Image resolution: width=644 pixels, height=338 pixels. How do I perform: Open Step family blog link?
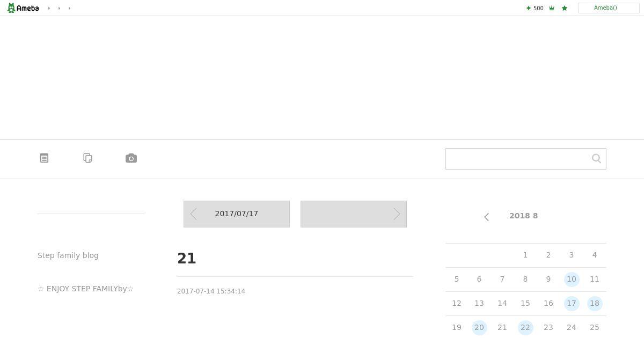pyautogui.click(x=68, y=255)
